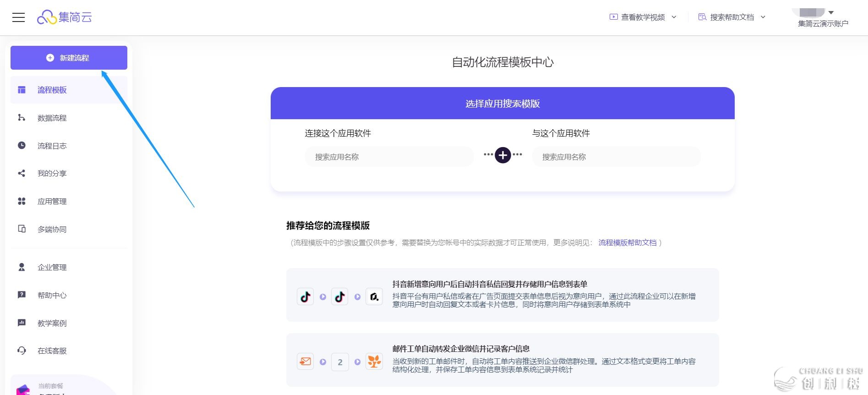Click the 选择应用搜索模版 header banner

point(502,104)
